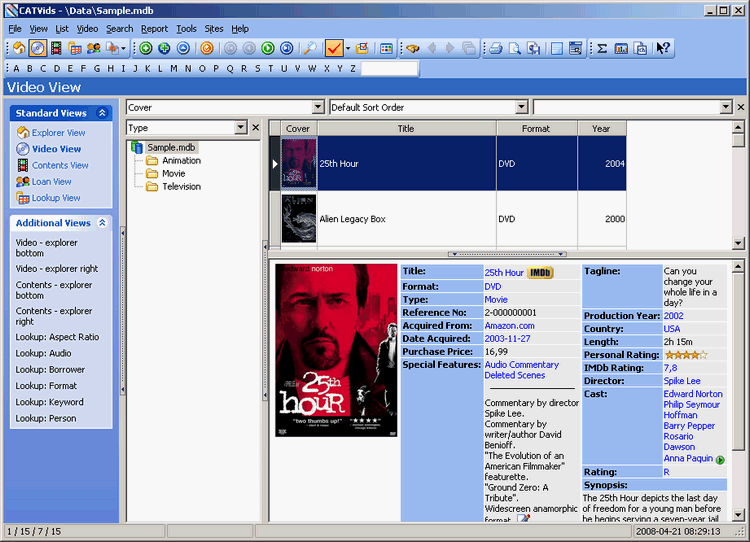750x542 pixels.
Task: Show statistics with the Sigma icon
Action: 603,48
